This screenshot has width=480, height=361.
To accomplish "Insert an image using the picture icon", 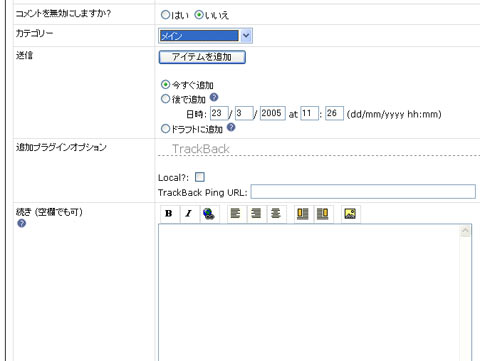I will 350,214.
